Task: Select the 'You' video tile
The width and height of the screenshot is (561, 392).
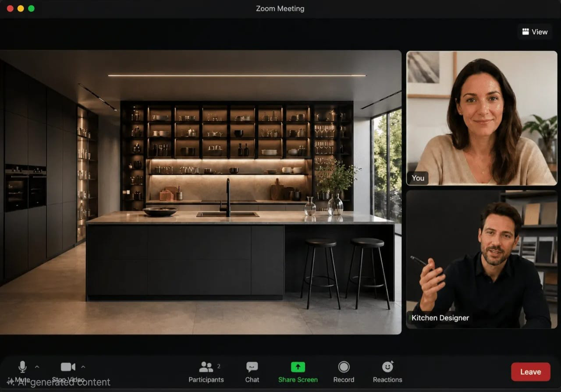Action: [x=482, y=118]
